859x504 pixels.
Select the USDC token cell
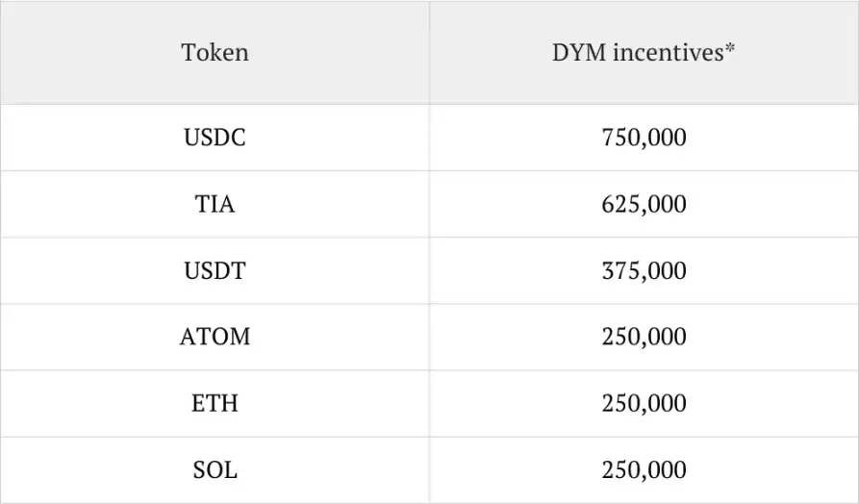[215, 138]
